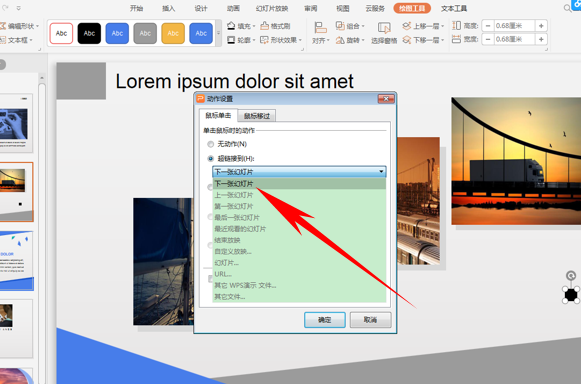582x384 pixels.
Task: Open the 云服务 tab
Action: [x=375, y=8]
